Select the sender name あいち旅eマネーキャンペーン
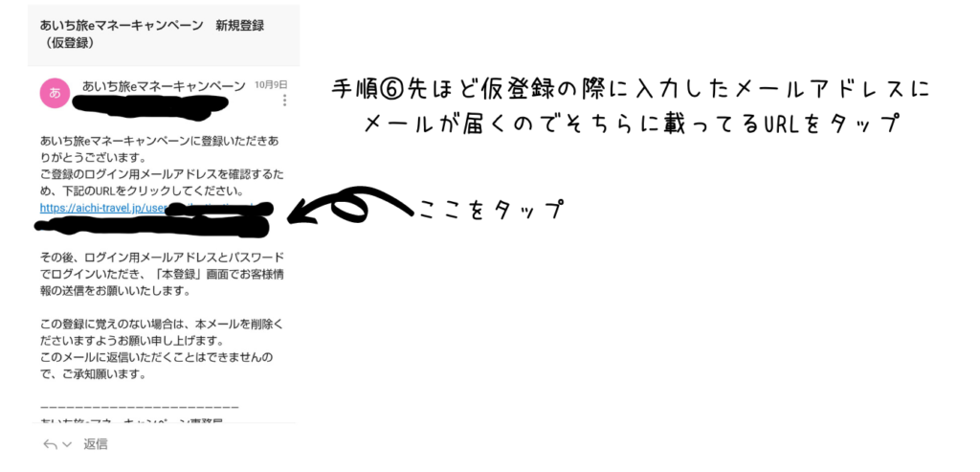Screen dimensions: 980x472 click(164, 86)
